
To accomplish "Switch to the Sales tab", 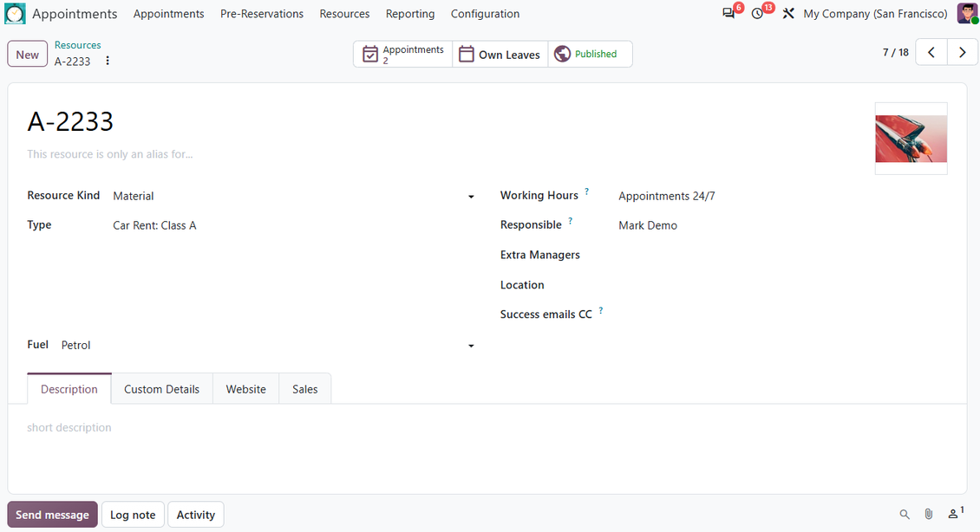I will click(x=305, y=389).
